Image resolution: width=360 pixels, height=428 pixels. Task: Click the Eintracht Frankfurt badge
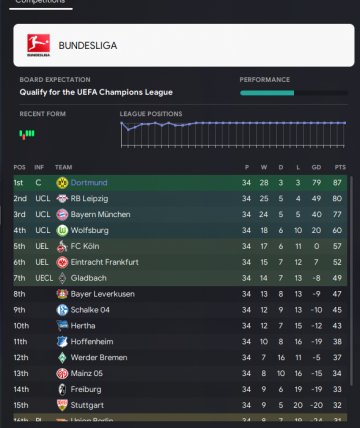pos(62,262)
